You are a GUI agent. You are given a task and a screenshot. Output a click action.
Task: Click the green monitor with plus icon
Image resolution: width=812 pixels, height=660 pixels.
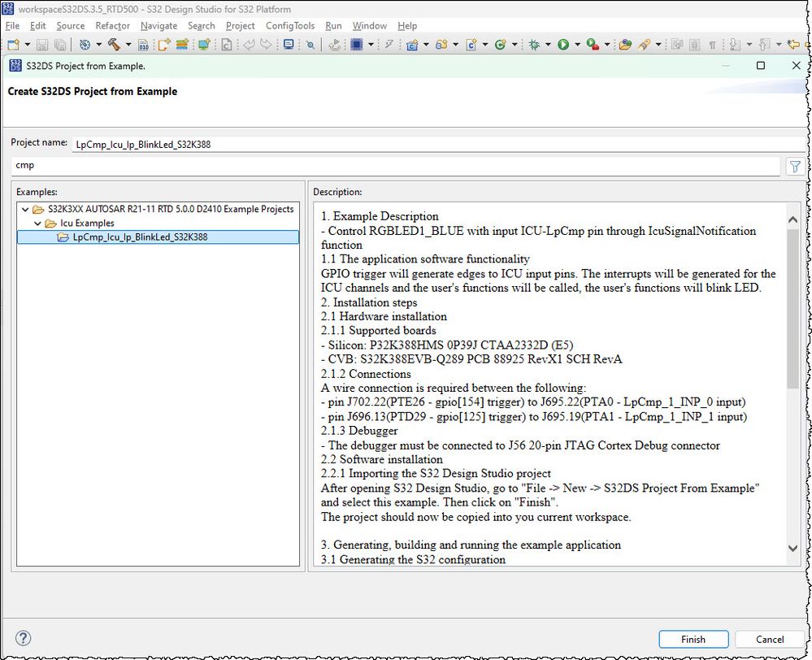click(204, 45)
